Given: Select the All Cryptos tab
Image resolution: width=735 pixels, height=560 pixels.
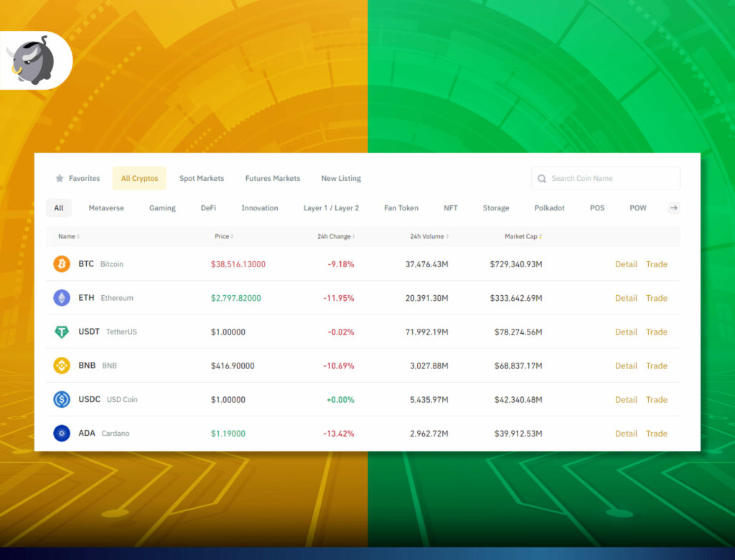Looking at the screenshot, I should click(140, 178).
